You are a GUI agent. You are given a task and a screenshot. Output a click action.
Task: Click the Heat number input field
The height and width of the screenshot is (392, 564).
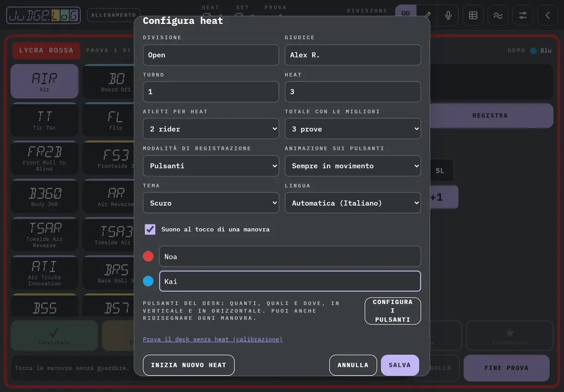coord(353,92)
